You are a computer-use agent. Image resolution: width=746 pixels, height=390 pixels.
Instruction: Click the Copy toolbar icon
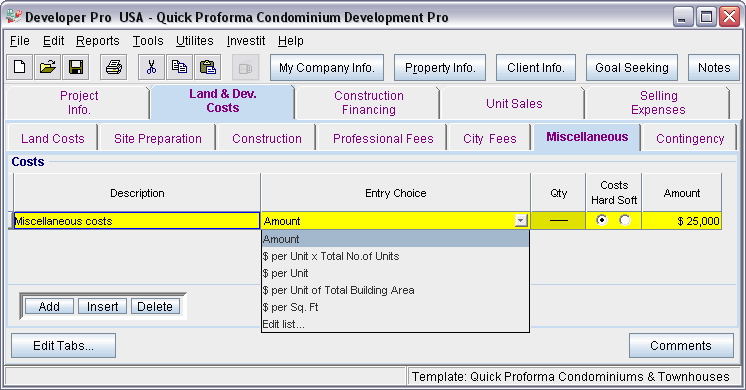pyautogui.click(x=179, y=67)
